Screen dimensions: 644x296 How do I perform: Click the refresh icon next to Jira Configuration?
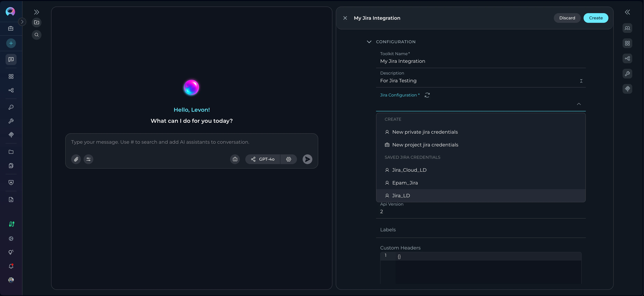click(427, 95)
